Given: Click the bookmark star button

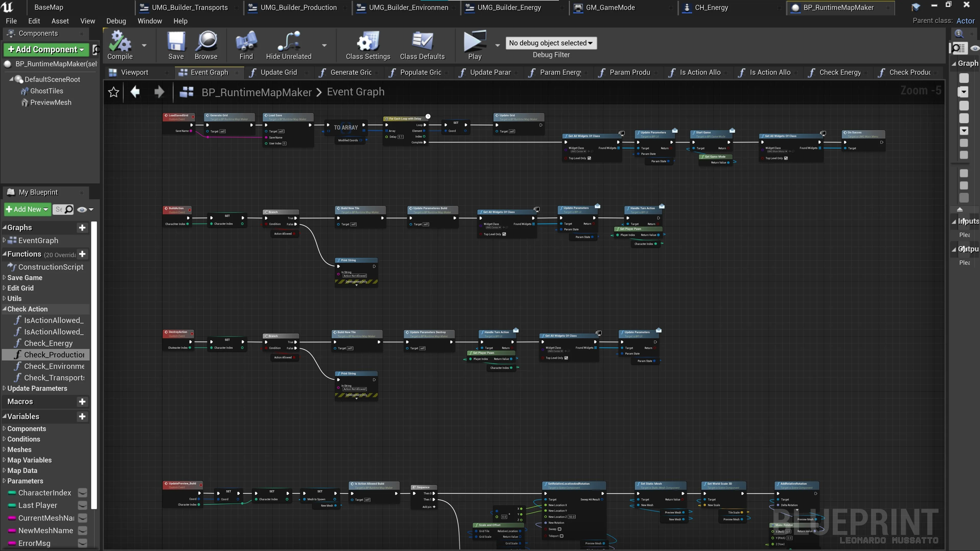Looking at the screenshot, I should tap(113, 92).
